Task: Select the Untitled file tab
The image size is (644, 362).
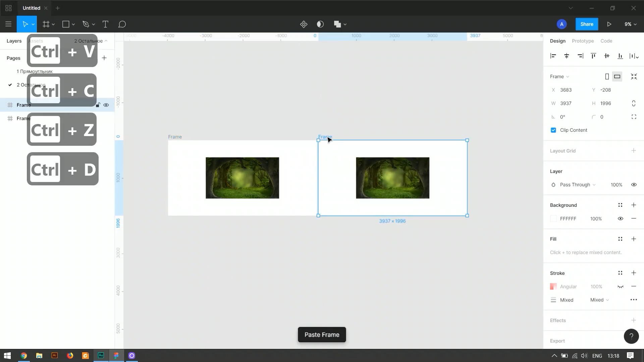Action: click(32, 8)
